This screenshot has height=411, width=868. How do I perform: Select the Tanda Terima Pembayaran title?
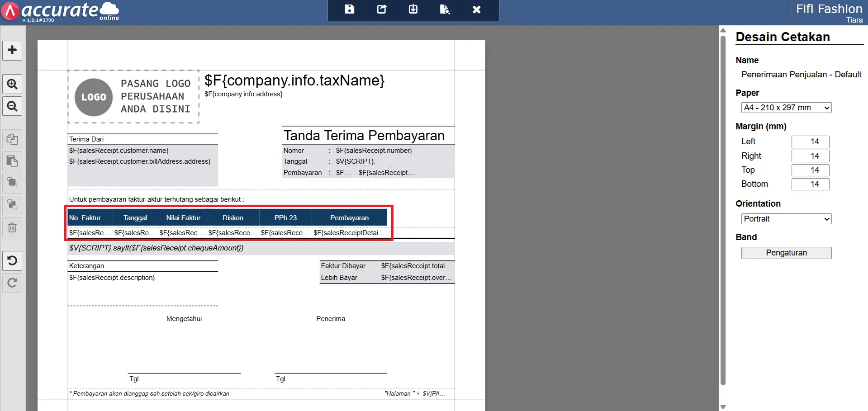(x=364, y=136)
